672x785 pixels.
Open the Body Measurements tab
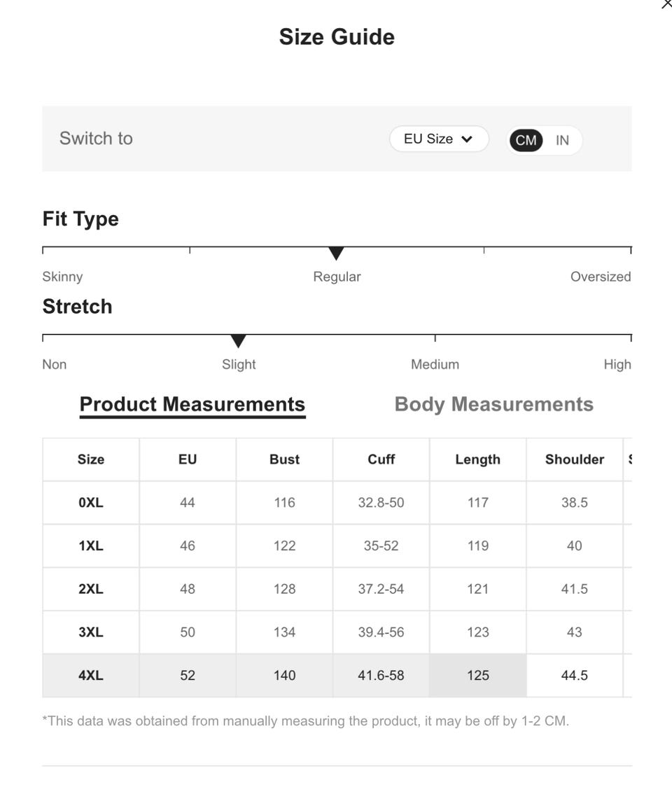click(493, 404)
